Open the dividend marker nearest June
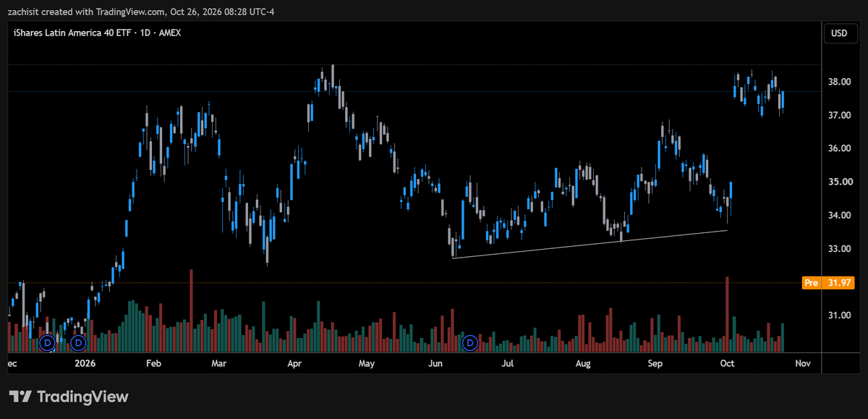Screen dimensions: 868x419 470,342
